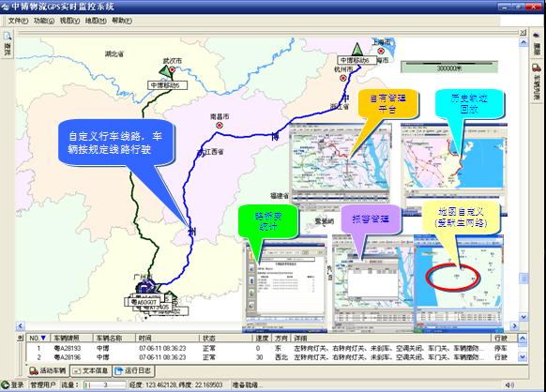Click the magnifier search icon in left sidebar
Image resolution: width=546 pixels, height=392 pixels.
(x=8, y=36)
